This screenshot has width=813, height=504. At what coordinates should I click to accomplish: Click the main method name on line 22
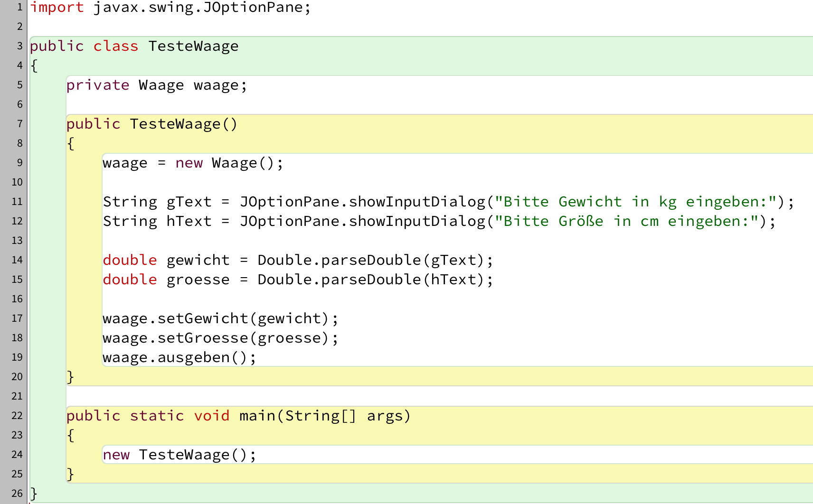257,416
